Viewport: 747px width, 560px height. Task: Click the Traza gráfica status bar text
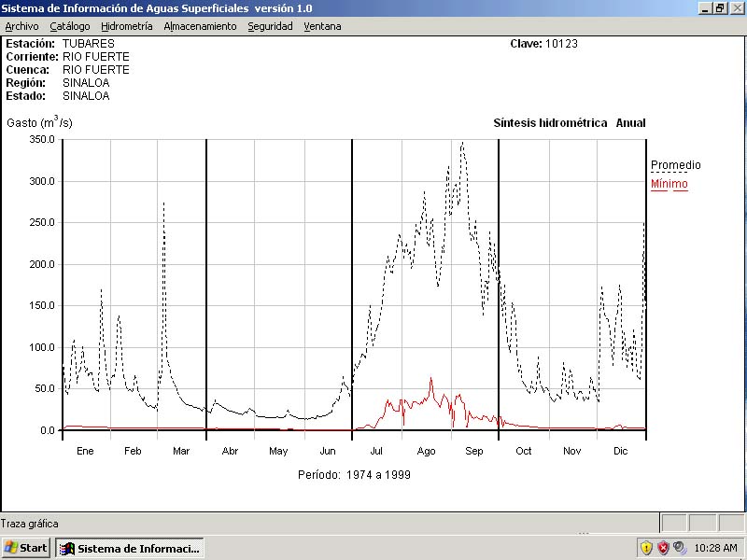(30, 524)
